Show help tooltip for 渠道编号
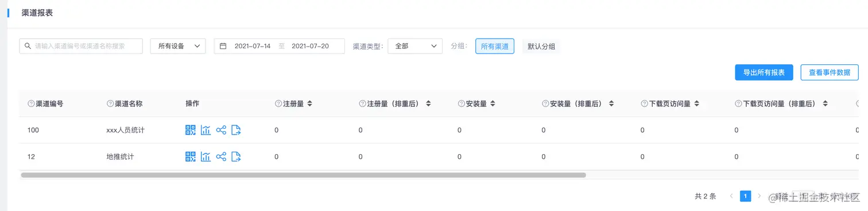 point(31,104)
